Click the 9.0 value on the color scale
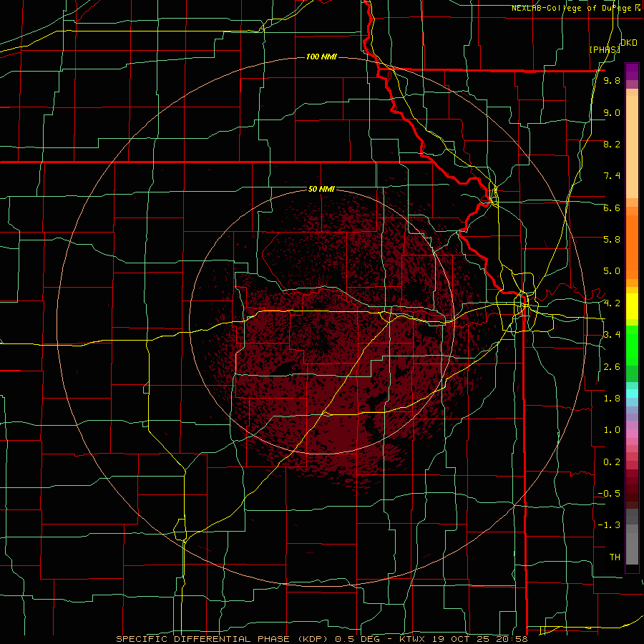The height and width of the screenshot is (644, 644). click(612, 112)
